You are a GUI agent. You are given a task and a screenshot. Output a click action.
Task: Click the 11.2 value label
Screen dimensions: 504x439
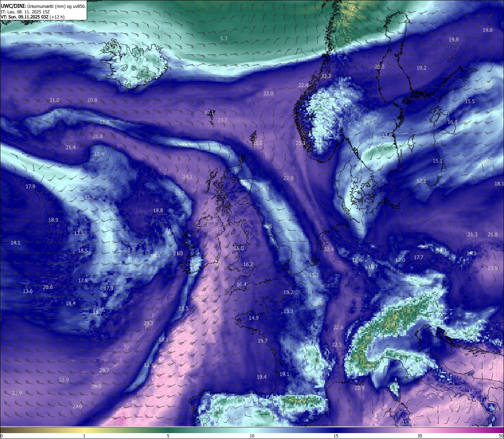pyautogui.click(x=180, y=193)
